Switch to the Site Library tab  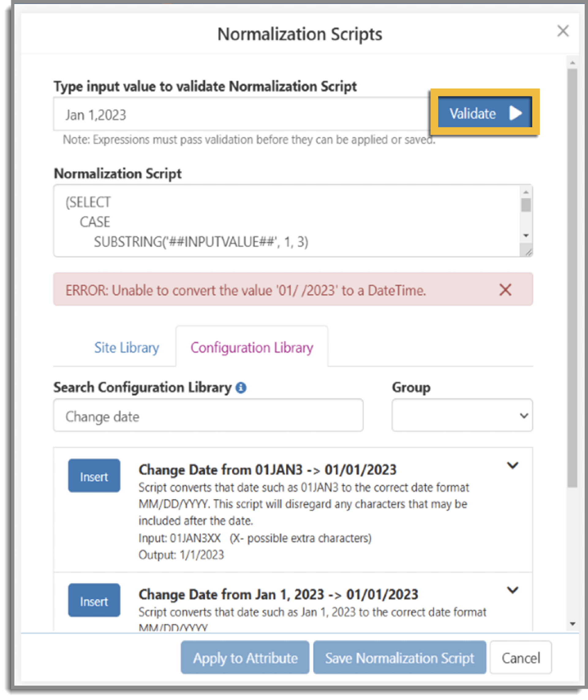[x=127, y=347]
